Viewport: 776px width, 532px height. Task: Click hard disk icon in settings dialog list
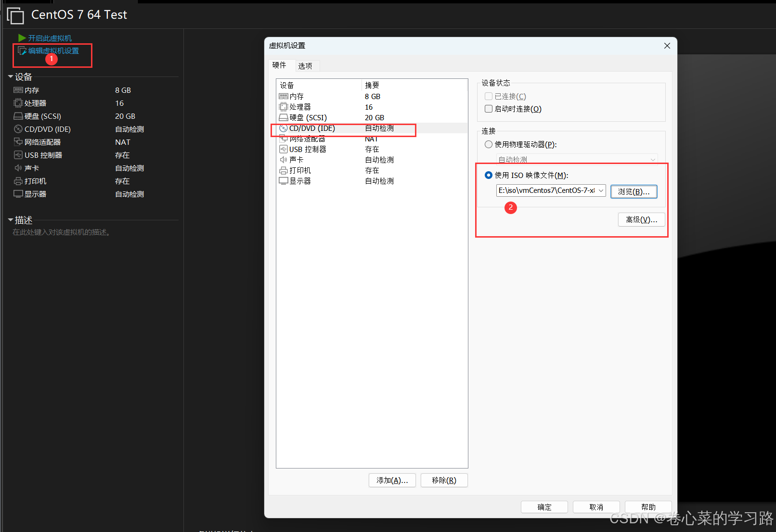[284, 117]
